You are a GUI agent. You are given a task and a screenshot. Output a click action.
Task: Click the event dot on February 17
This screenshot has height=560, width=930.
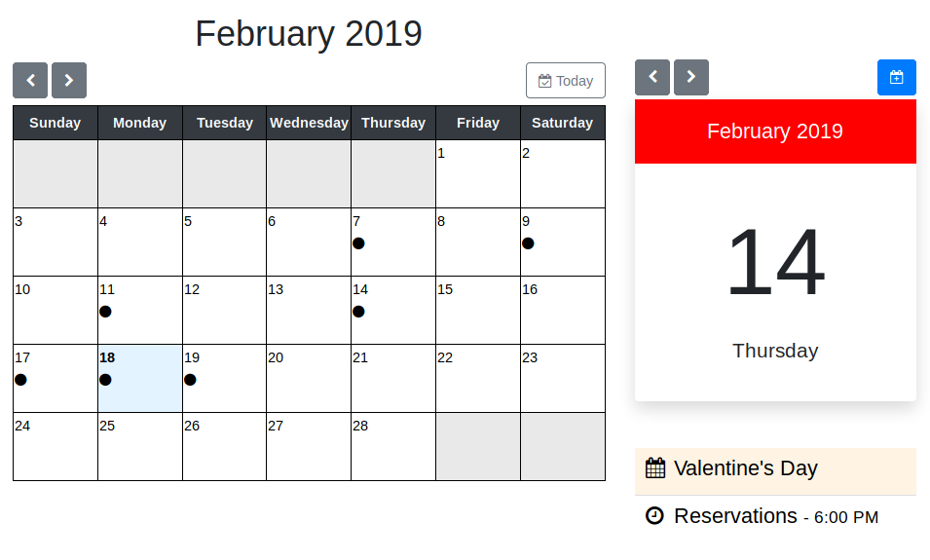[20, 380]
